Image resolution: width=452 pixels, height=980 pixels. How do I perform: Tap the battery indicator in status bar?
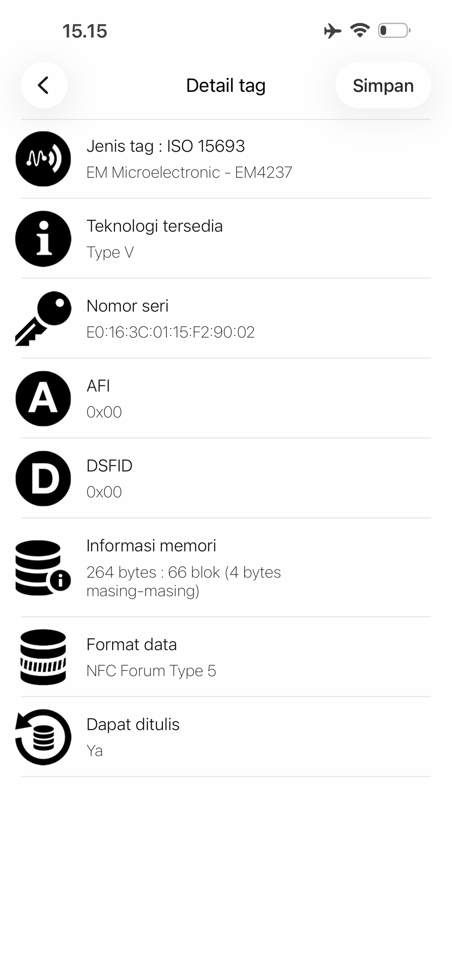coord(394,30)
